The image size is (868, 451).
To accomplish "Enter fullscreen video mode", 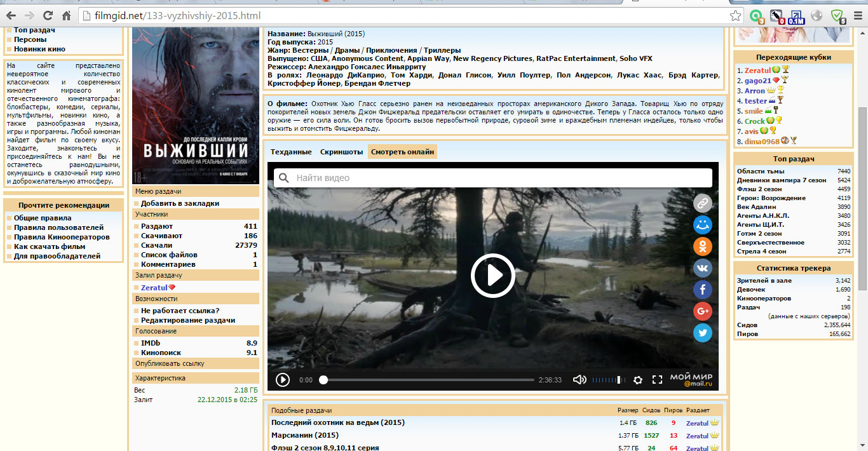I will tap(658, 380).
